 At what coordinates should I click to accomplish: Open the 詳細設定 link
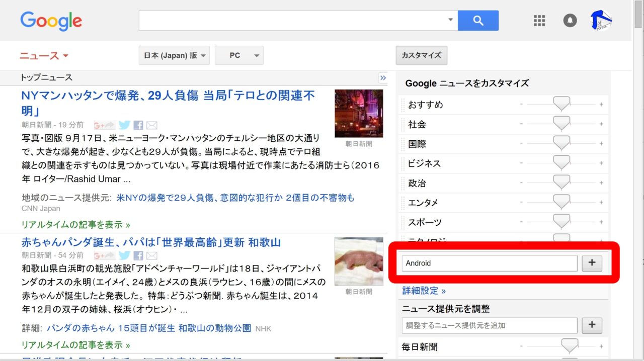(424, 291)
